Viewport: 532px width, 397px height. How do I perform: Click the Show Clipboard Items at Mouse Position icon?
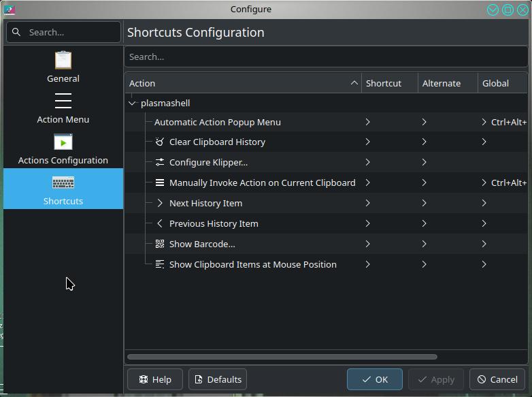[x=159, y=264]
